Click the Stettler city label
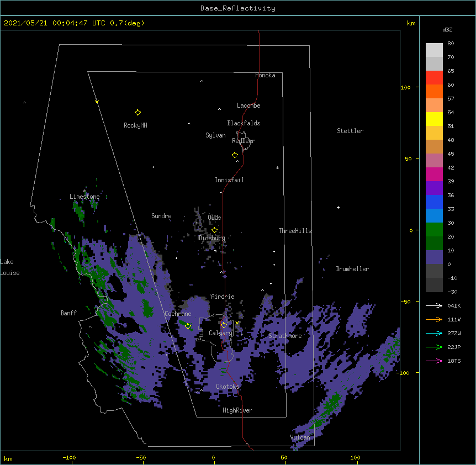The height and width of the screenshot is (465, 476). point(350,131)
